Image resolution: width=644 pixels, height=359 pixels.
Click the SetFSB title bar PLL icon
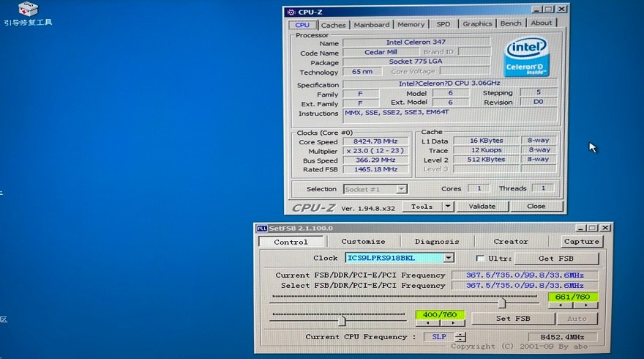(x=262, y=229)
